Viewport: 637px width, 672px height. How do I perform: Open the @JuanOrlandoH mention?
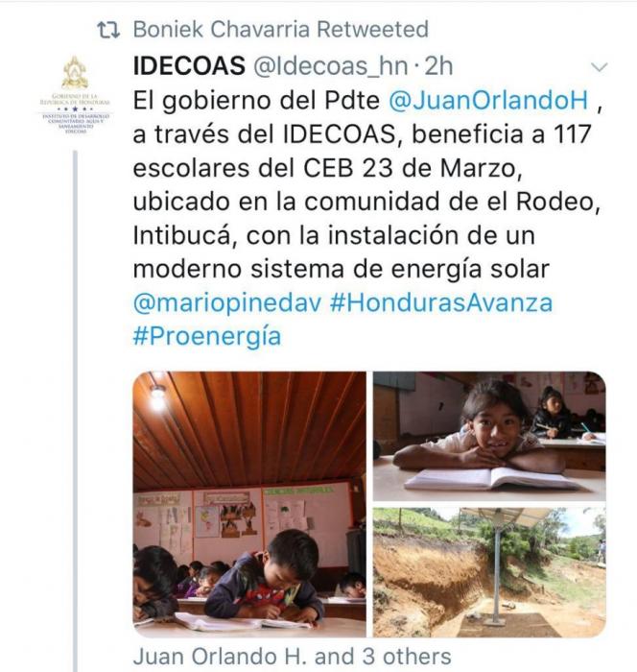point(488,101)
